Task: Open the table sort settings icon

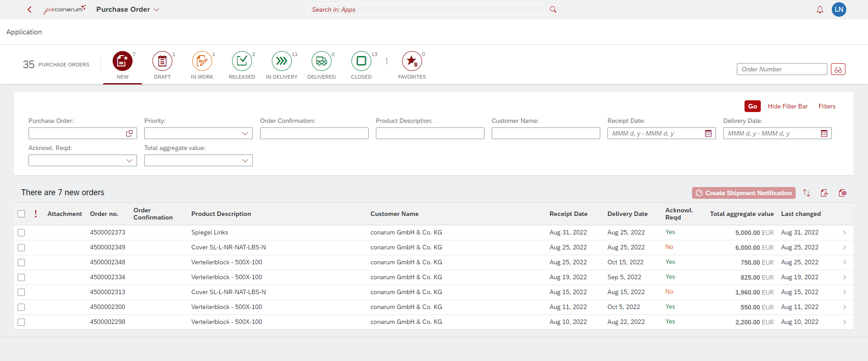Action: [x=806, y=193]
